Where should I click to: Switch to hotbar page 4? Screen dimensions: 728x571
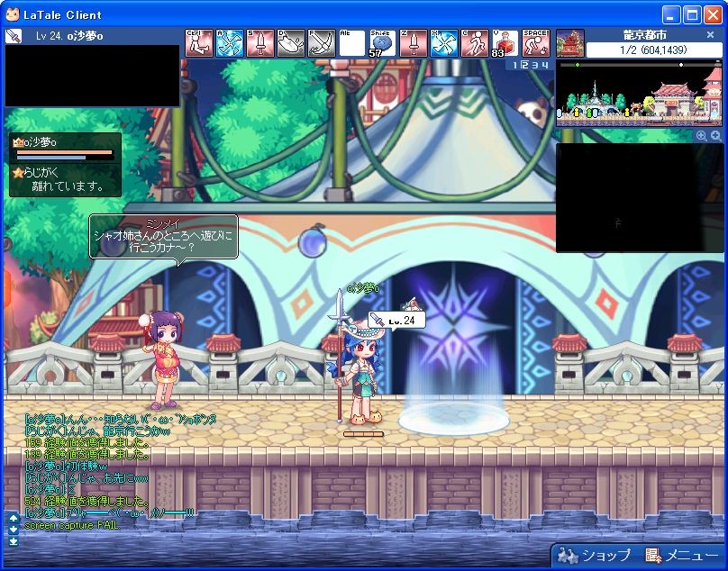click(x=545, y=65)
